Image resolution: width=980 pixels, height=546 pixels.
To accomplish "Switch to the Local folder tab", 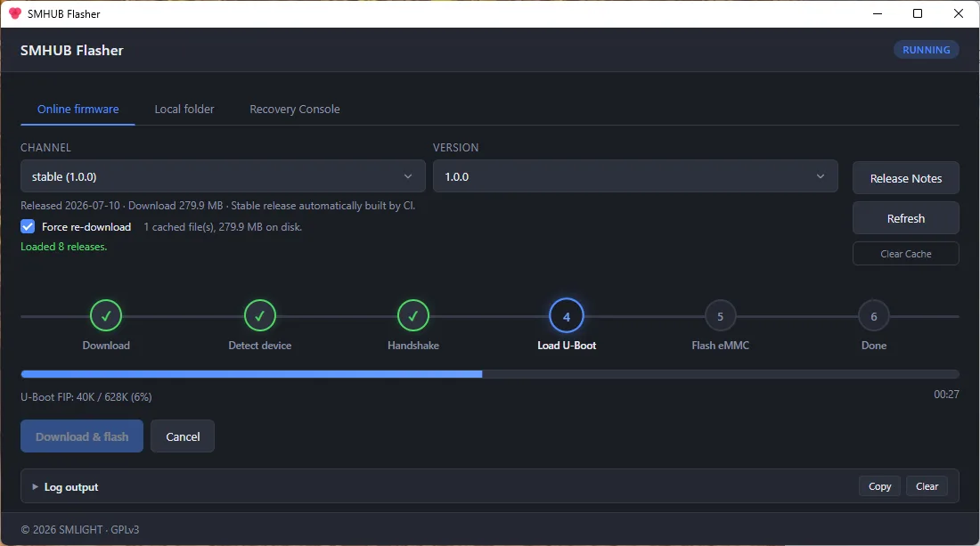I will (x=184, y=110).
